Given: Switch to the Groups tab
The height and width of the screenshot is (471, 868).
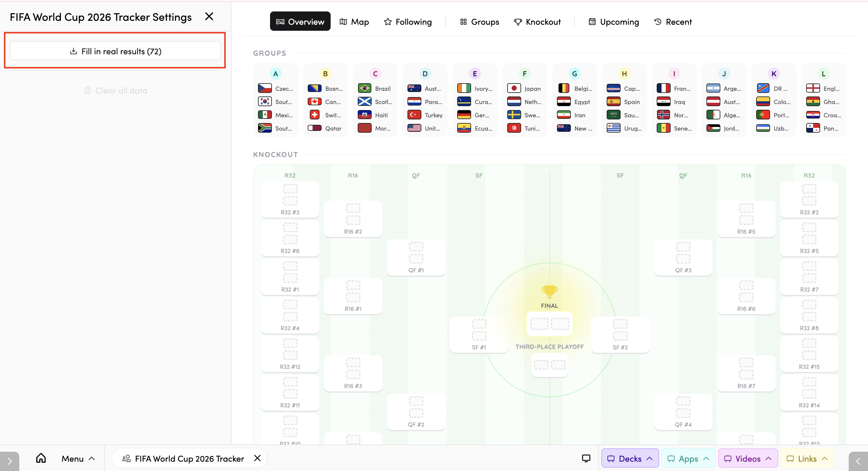Looking at the screenshot, I should pyautogui.click(x=480, y=22).
